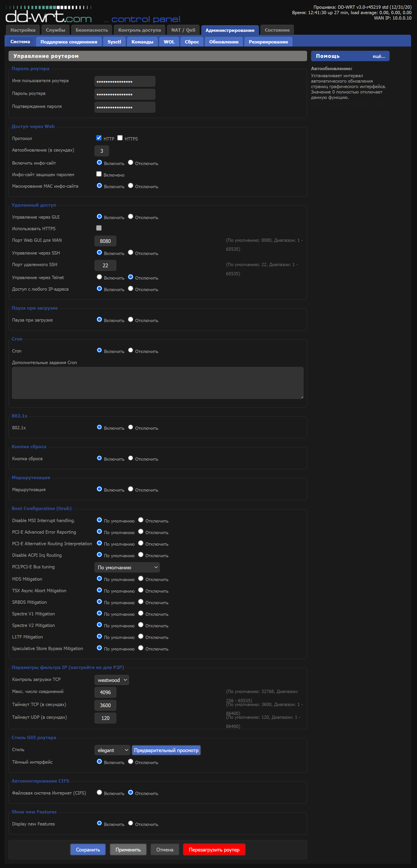Open the Контроль доступа tab

click(140, 30)
